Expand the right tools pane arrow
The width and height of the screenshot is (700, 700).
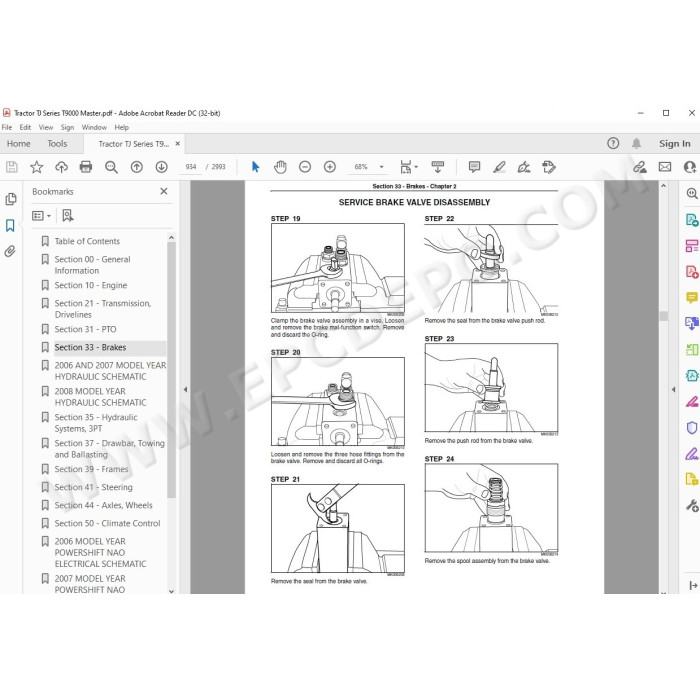click(673, 389)
